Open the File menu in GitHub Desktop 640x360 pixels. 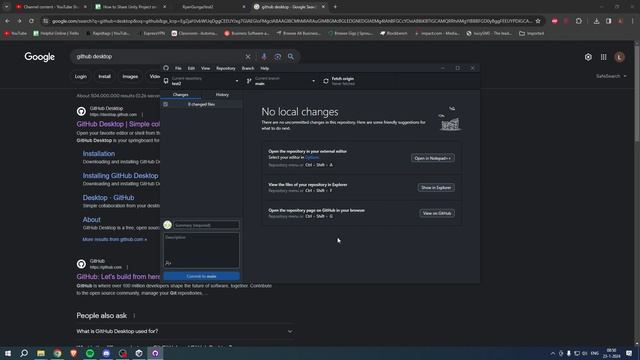coord(178,69)
